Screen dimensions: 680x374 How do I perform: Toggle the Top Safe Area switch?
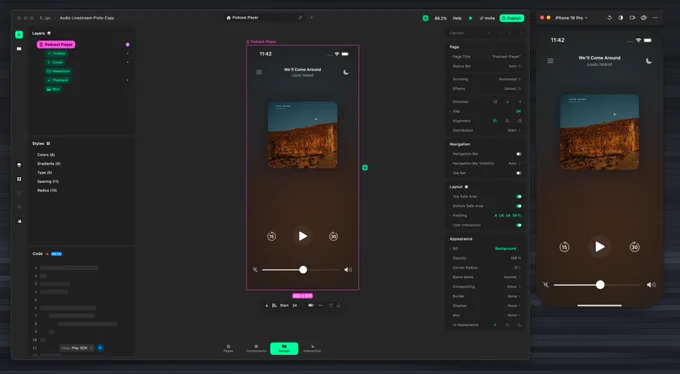tap(519, 196)
